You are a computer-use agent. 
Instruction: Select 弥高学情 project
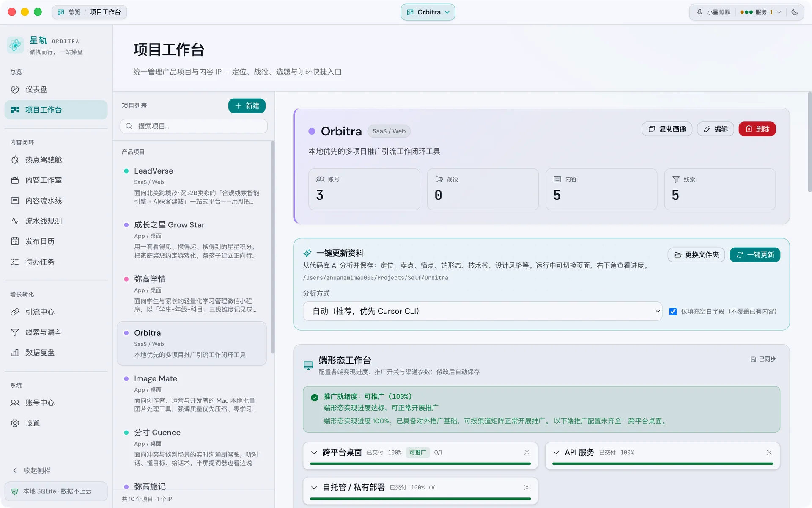point(192,294)
